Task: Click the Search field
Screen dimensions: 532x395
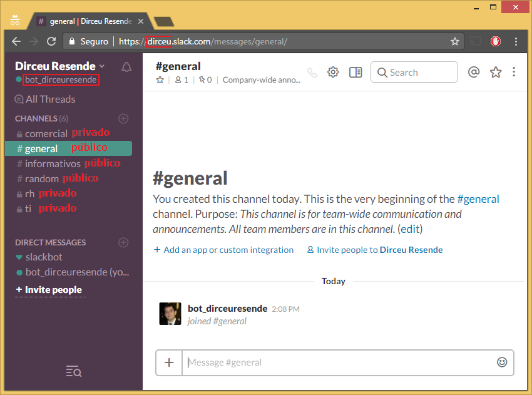Action: coord(414,72)
